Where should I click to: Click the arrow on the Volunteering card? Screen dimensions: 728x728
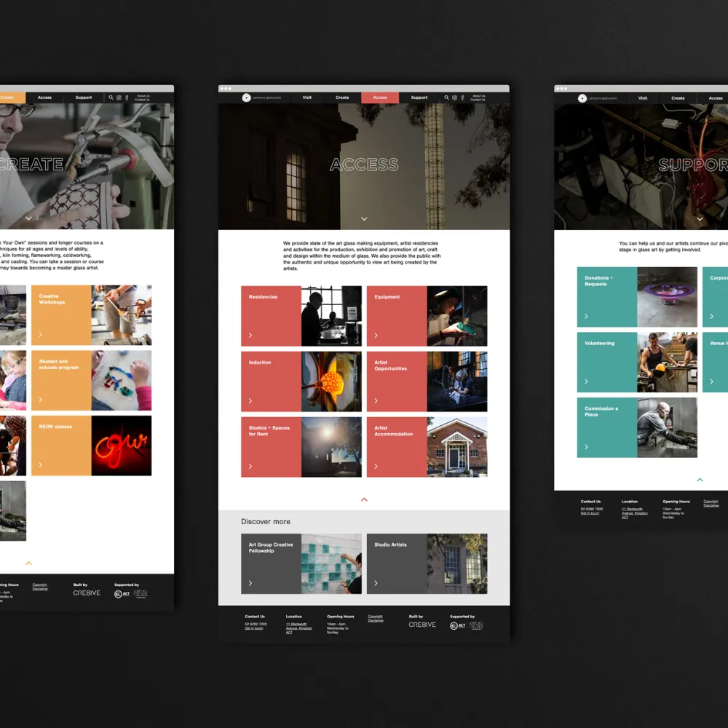tap(586, 381)
